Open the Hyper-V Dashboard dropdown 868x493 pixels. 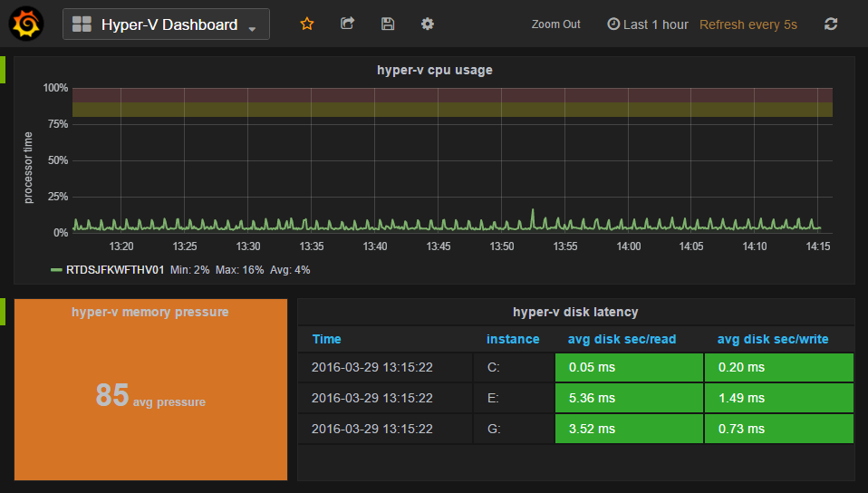pos(251,27)
